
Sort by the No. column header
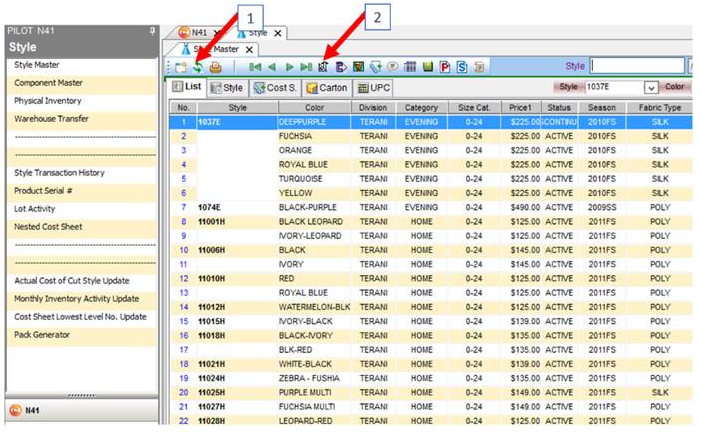tap(183, 108)
